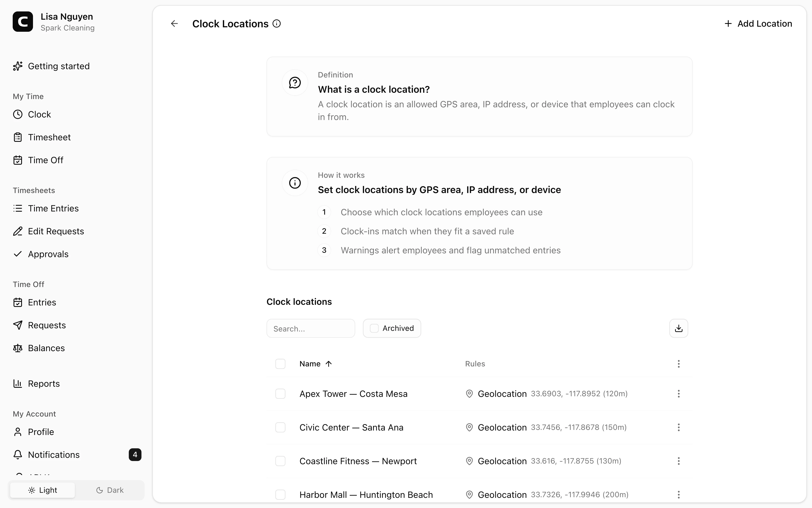Click the Timesheet clipboard icon
This screenshot has width=812, height=508.
18,137
